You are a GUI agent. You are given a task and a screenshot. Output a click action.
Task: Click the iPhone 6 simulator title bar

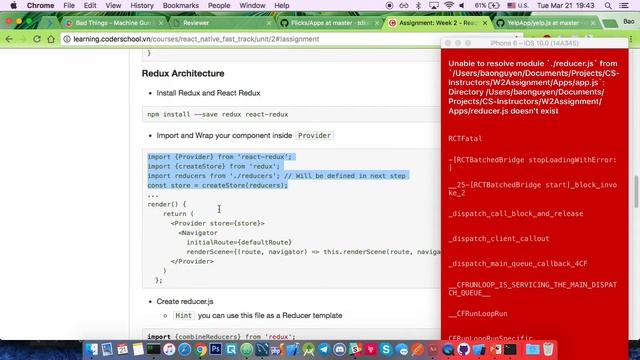(534, 43)
